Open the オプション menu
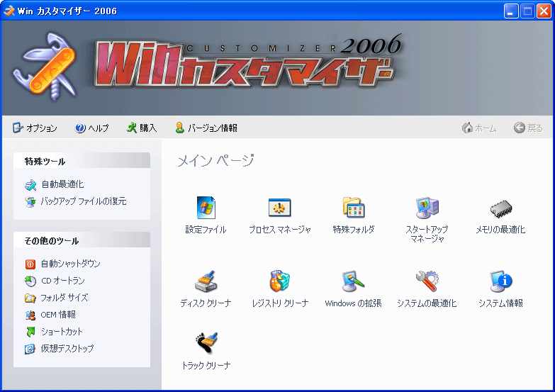 coord(35,128)
